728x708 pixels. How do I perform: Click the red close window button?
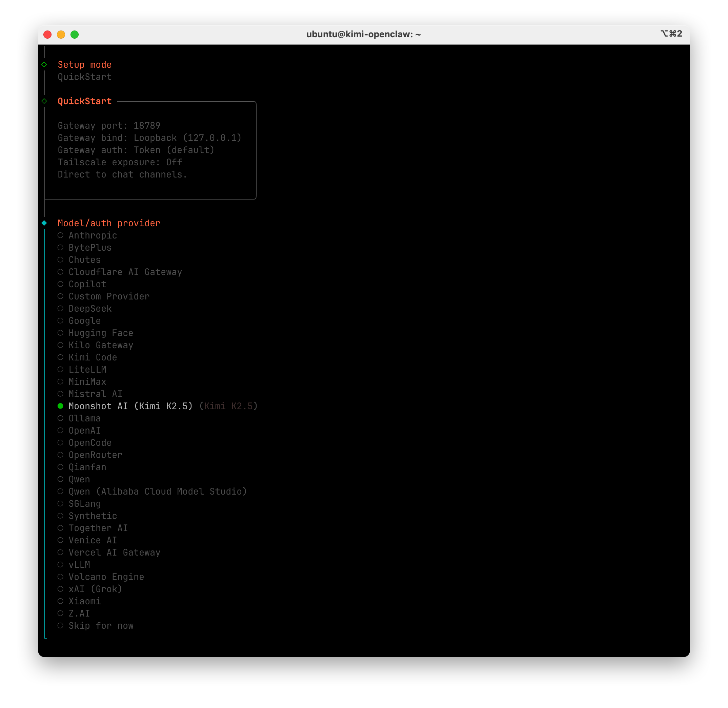click(47, 35)
